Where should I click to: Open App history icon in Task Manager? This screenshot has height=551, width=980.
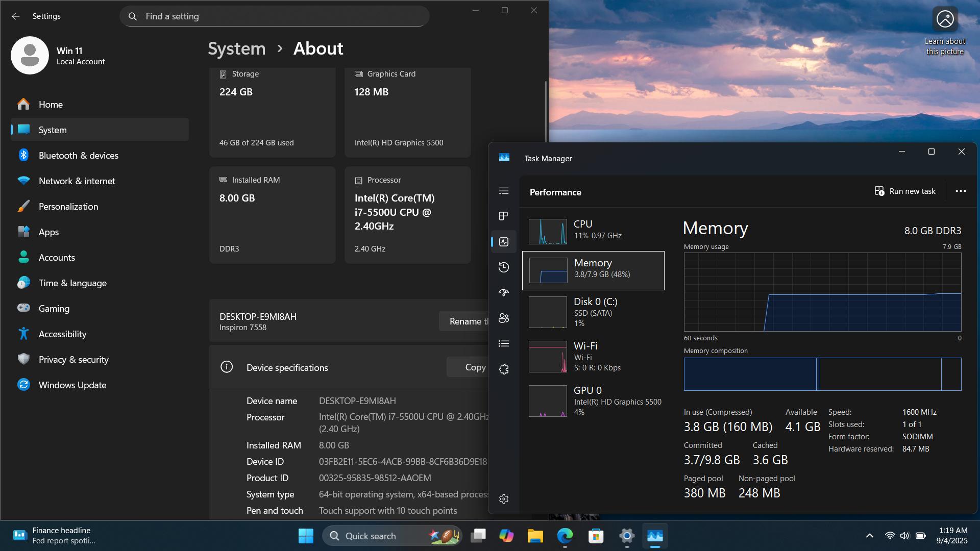504,267
